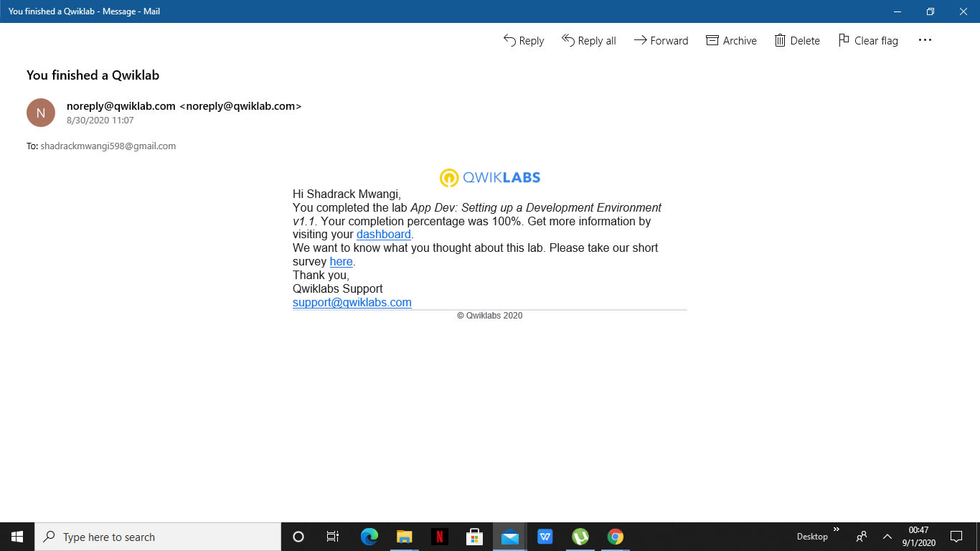The height and width of the screenshot is (551, 980).
Task: Reply to the Qwiklab email
Action: tap(524, 41)
